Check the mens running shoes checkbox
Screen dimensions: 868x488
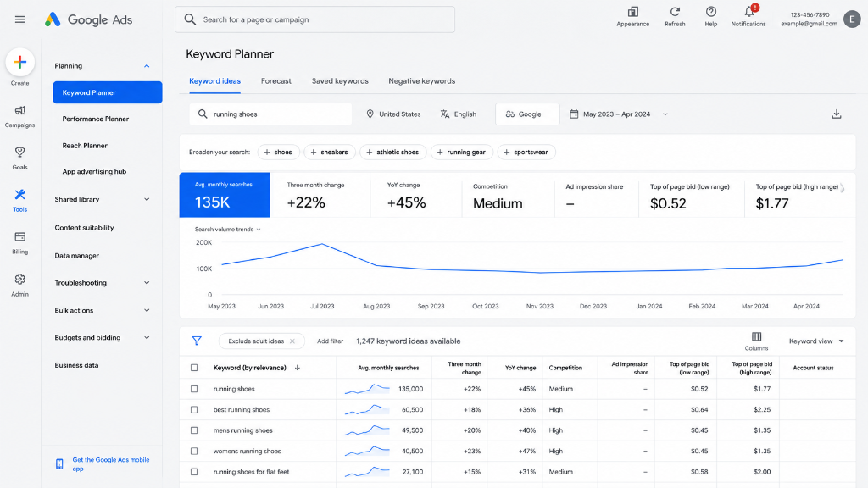point(194,430)
